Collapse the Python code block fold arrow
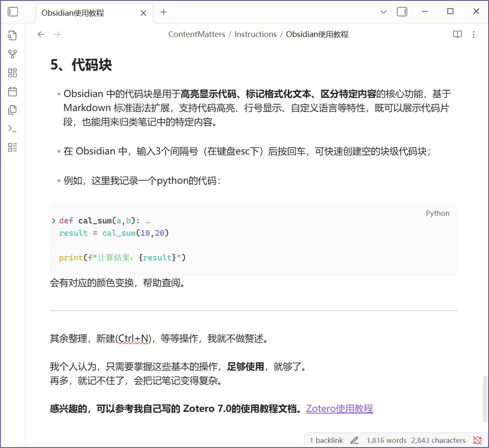 point(53,220)
